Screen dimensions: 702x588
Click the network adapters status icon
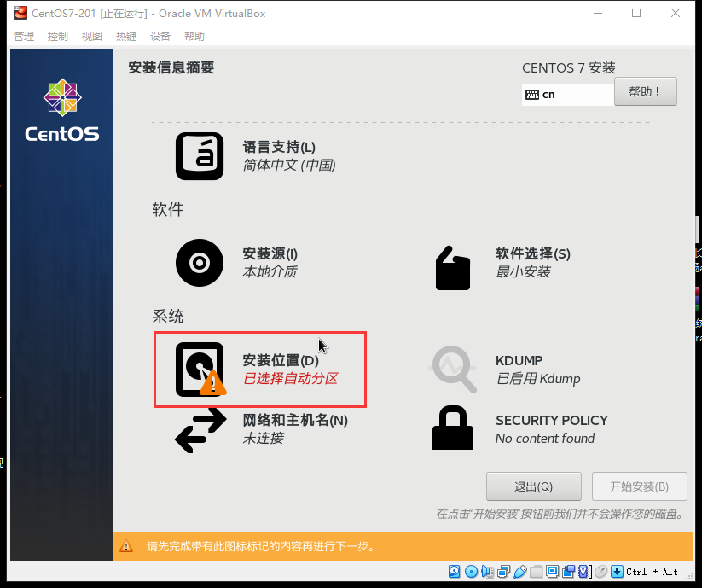[503, 572]
